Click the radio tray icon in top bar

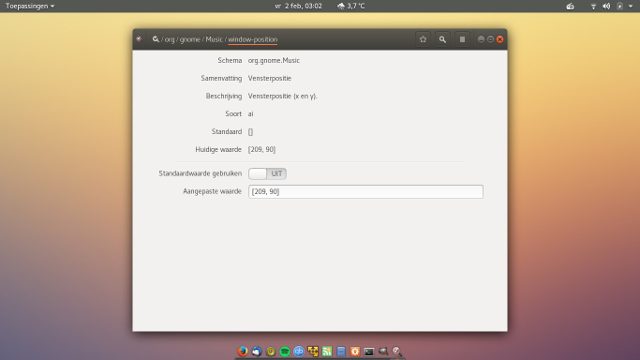[570, 6]
